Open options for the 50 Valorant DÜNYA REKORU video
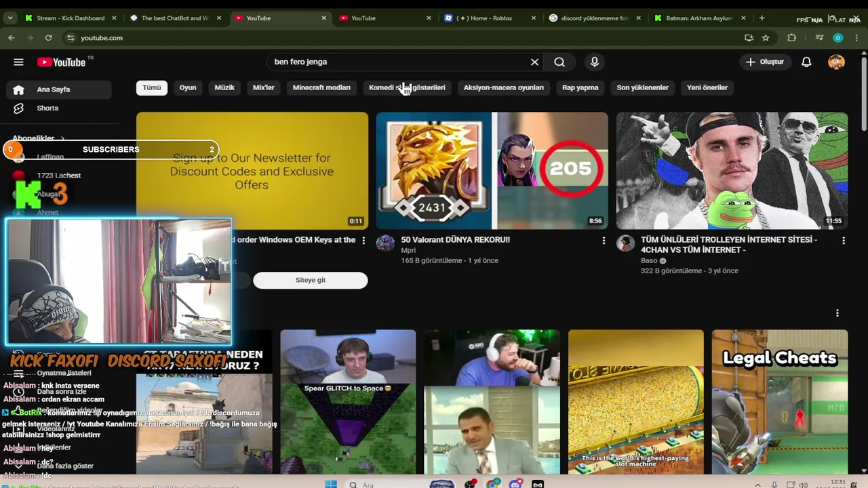Viewport: 868px width, 488px height. [x=604, y=241]
